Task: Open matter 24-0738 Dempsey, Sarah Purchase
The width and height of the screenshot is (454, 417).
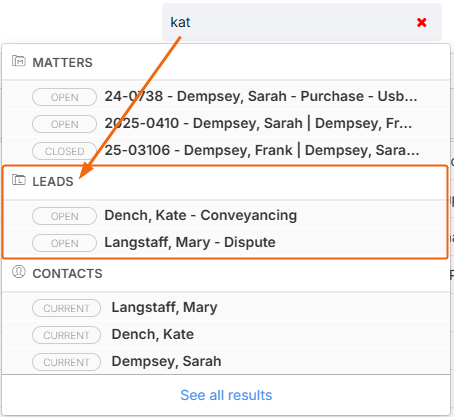Action: [226, 97]
